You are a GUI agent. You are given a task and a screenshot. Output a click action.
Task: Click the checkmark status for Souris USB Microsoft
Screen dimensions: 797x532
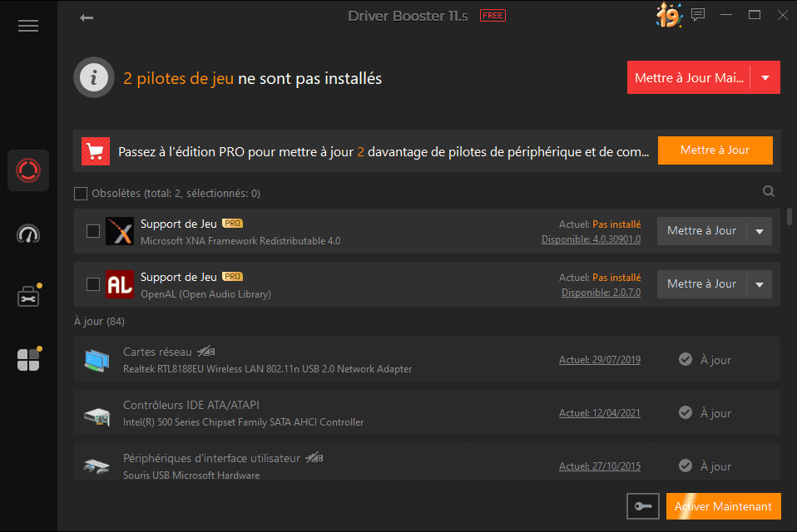pos(686,465)
